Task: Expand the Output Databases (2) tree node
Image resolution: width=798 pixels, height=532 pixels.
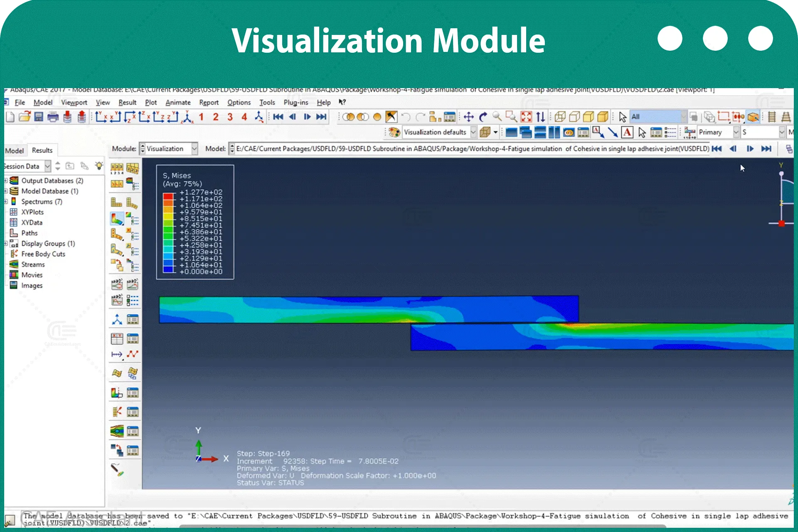Action: coord(6,180)
